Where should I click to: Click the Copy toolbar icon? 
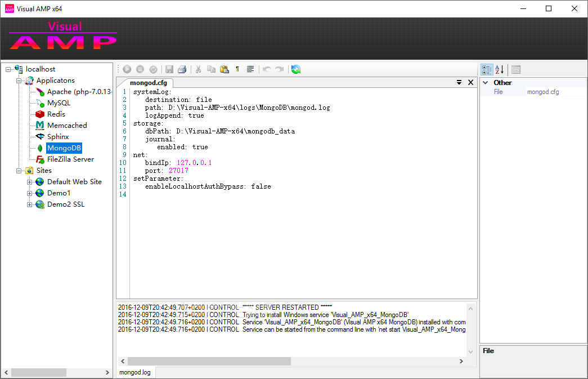click(212, 69)
